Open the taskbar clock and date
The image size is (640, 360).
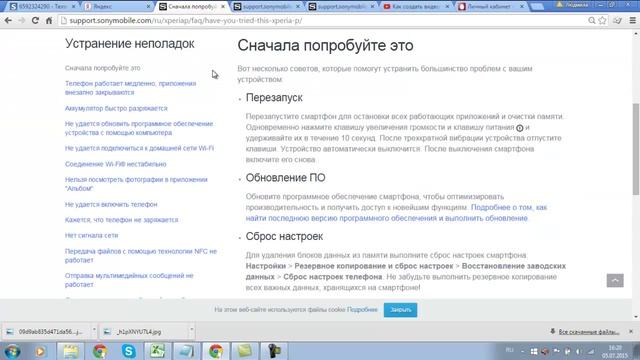click(x=615, y=351)
